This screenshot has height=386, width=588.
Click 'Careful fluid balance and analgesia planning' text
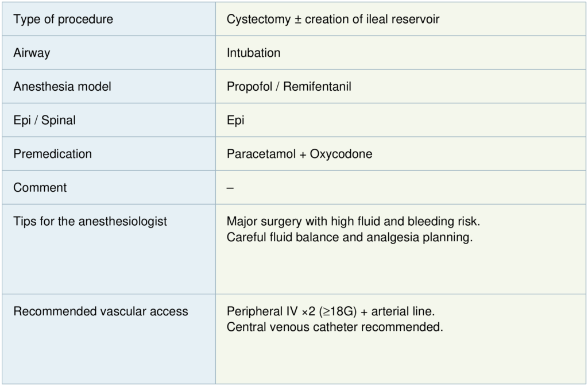pos(349,237)
